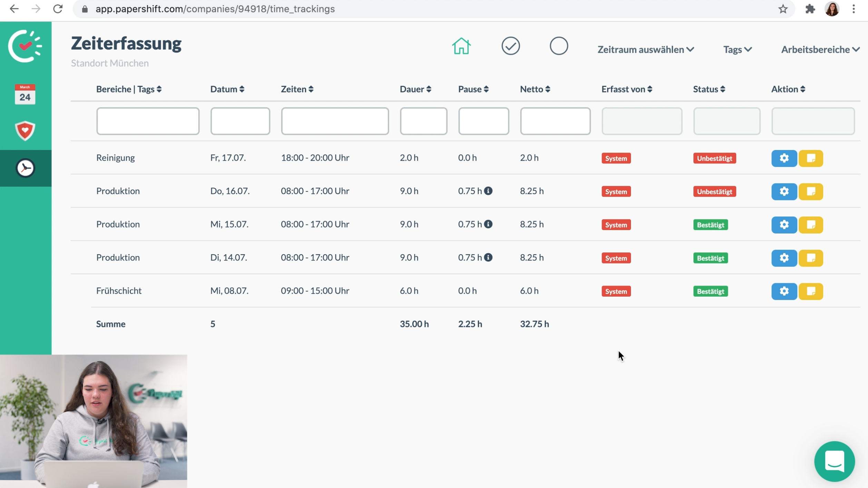868x488 pixels.
Task: Select the checkmark circle icon in the header
Action: pos(511,46)
